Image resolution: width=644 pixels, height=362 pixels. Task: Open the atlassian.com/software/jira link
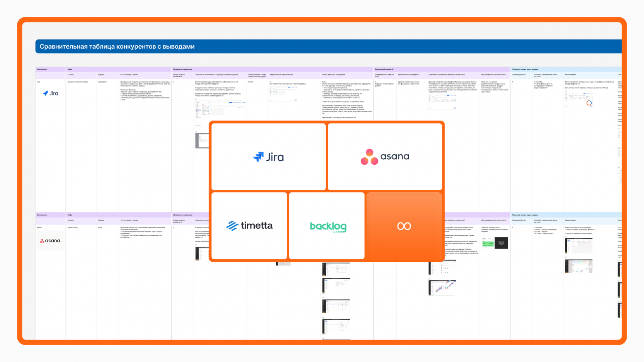coord(78,82)
